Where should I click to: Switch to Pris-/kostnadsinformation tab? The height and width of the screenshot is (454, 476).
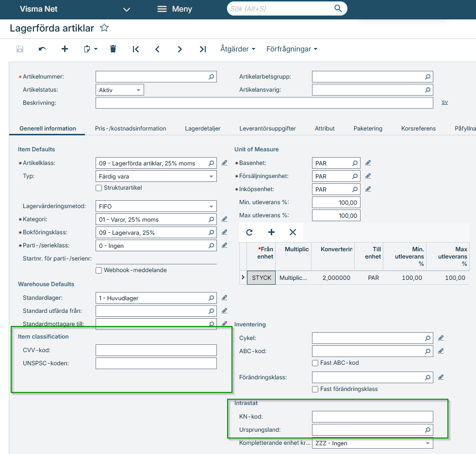point(131,129)
